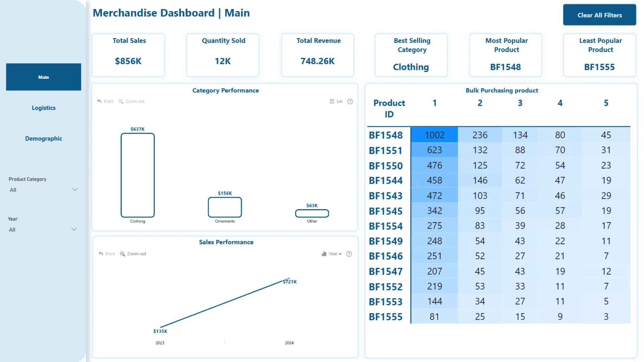Select the Clothing bar in Category Performance
The width and height of the screenshot is (644, 362).
click(x=138, y=175)
